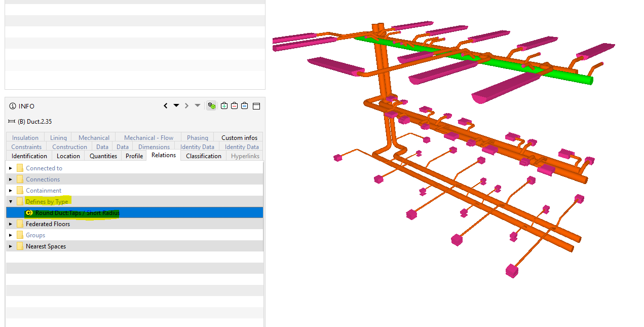Switch to the Dimensions tab
The image size is (644, 327).
(154, 147)
